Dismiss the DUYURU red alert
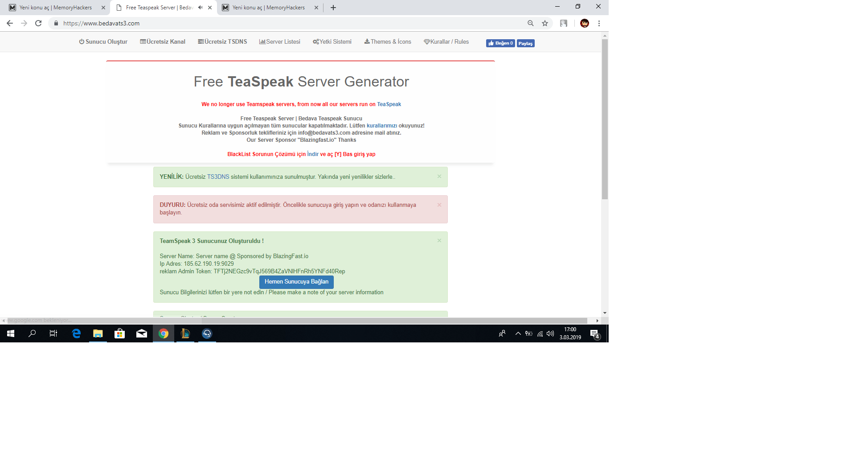The height and width of the screenshot is (469, 868). click(439, 205)
